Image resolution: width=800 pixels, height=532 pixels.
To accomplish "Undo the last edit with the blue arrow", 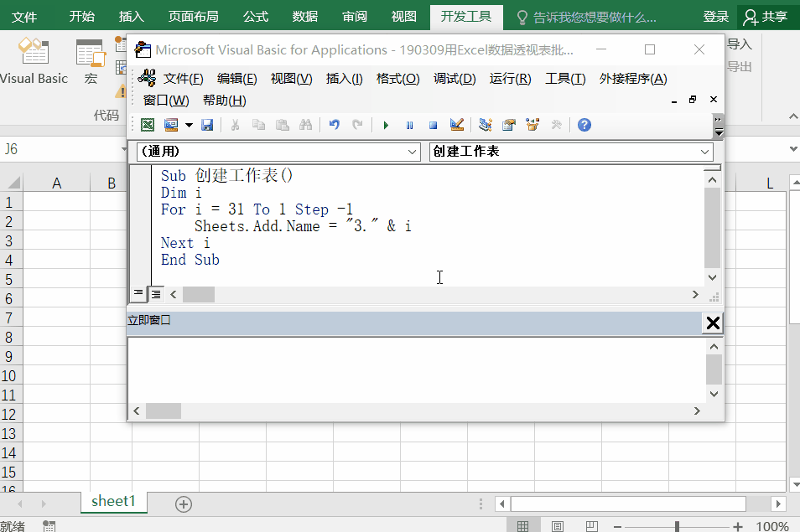I will pos(335,125).
